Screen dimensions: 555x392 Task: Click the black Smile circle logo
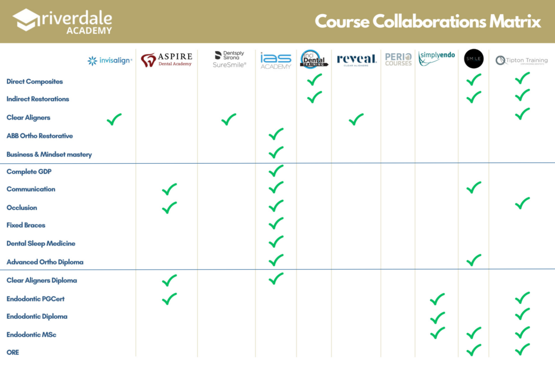coord(474,59)
